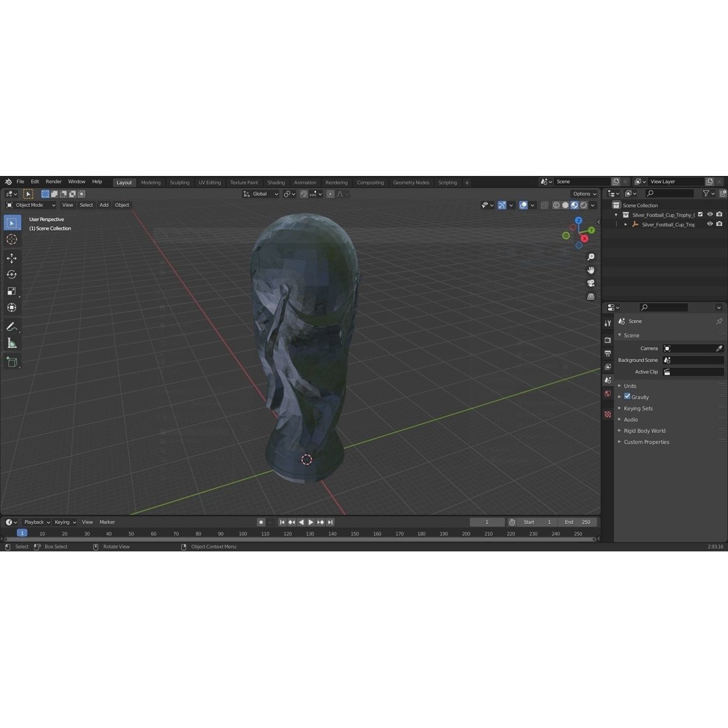Toggle material preview shading

[574, 205]
